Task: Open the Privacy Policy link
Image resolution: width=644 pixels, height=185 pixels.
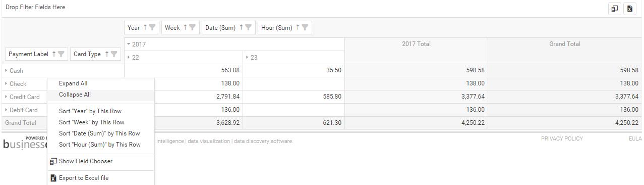Action: point(562,138)
